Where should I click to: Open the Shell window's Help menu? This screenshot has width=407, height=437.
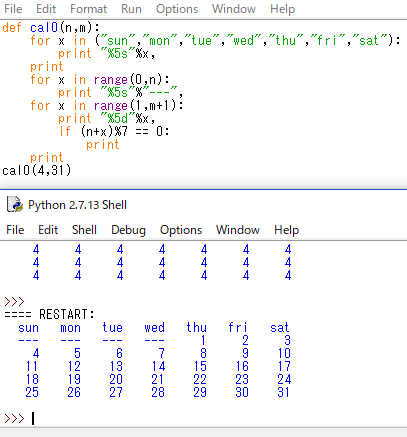pos(286,230)
